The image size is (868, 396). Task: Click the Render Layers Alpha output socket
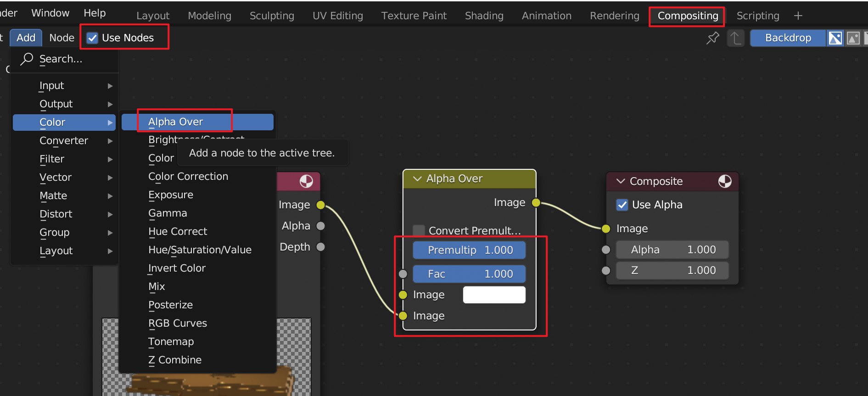pyautogui.click(x=321, y=226)
